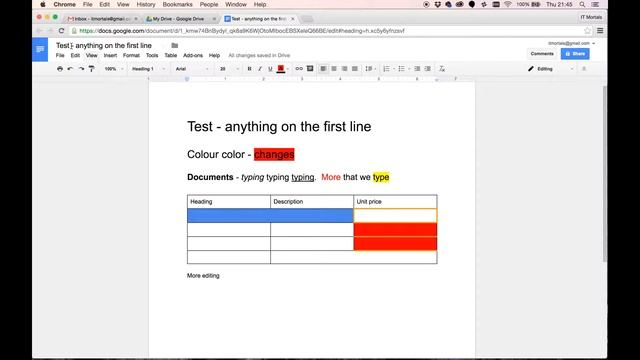Open the Apple menu
Viewport: 640px width, 360px height.
[x=42, y=4]
